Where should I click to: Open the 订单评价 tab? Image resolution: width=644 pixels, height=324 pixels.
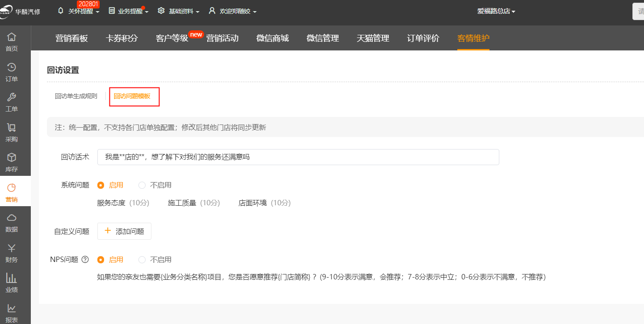click(x=423, y=38)
